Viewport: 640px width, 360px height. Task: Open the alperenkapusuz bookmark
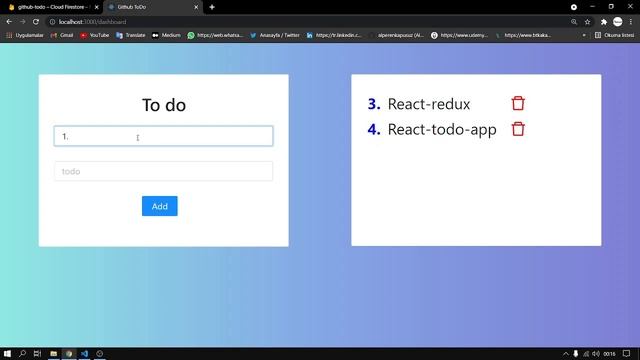397,35
